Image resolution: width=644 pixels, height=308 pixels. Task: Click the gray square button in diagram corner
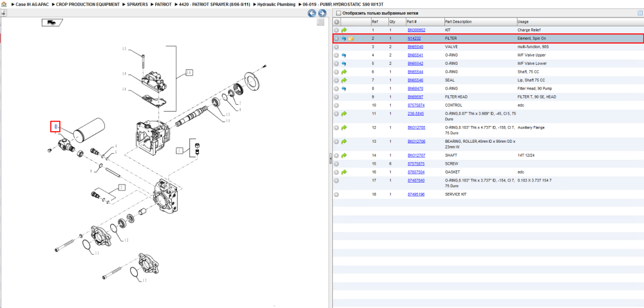321,22
